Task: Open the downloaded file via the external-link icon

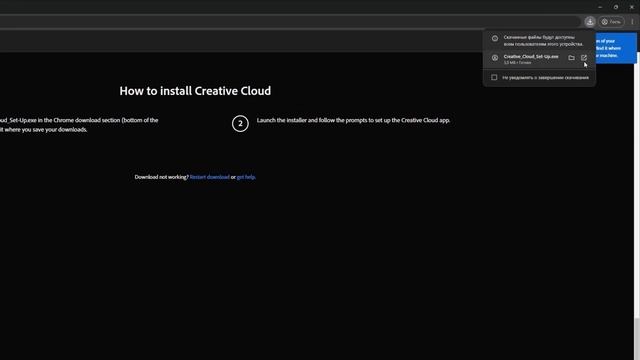Action: coord(584,58)
